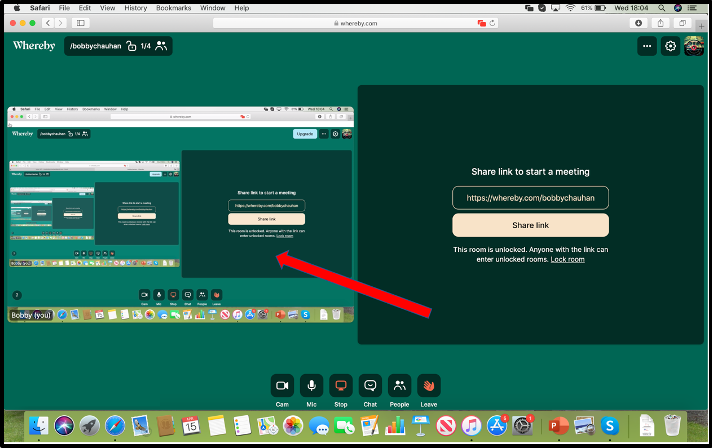Screen dimensions: 712x448
Task: Open Messages from the Dock
Action: pyautogui.click(x=319, y=426)
